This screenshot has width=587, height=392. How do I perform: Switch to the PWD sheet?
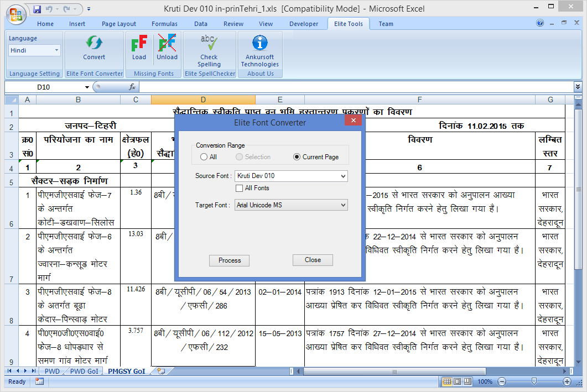pyautogui.click(x=52, y=372)
